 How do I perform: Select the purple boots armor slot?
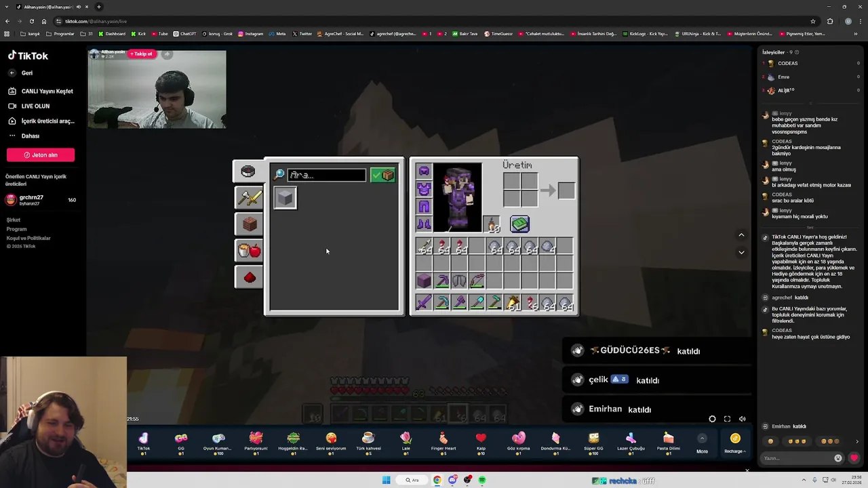(x=424, y=224)
